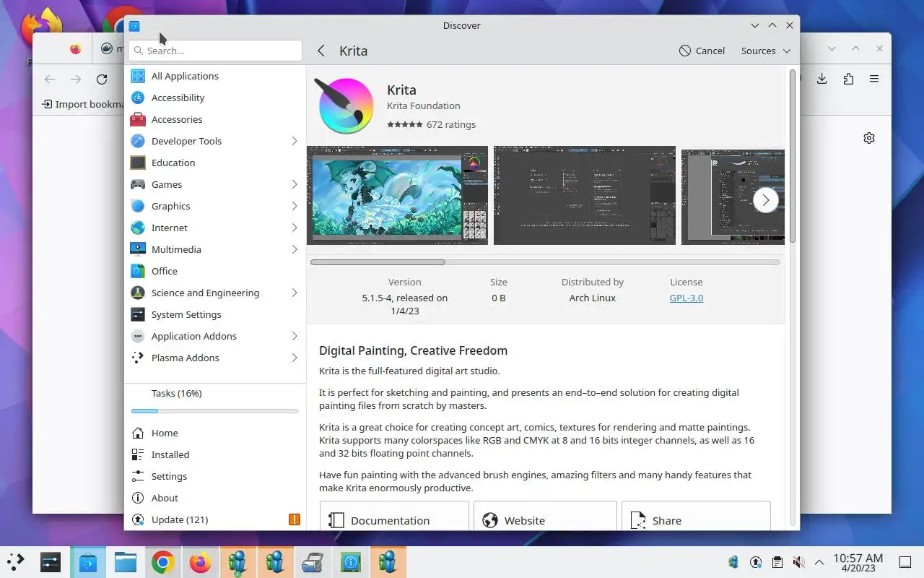The image size is (924, 578).
Task: Open Firefox downloads arrow icon
Action: tap(821, 79)
